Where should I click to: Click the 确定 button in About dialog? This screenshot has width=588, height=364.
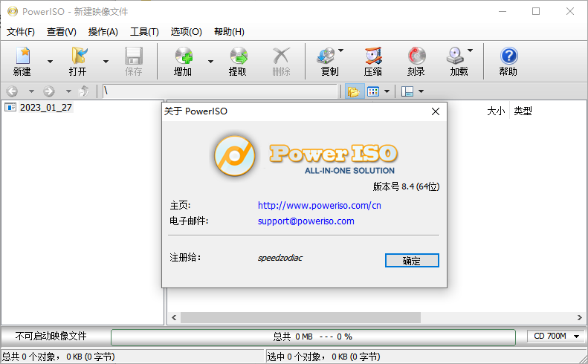(x=412, y=261)
